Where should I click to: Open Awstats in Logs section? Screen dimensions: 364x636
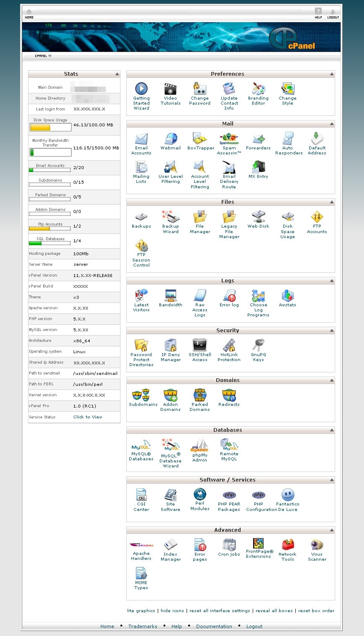coord(287,296)
